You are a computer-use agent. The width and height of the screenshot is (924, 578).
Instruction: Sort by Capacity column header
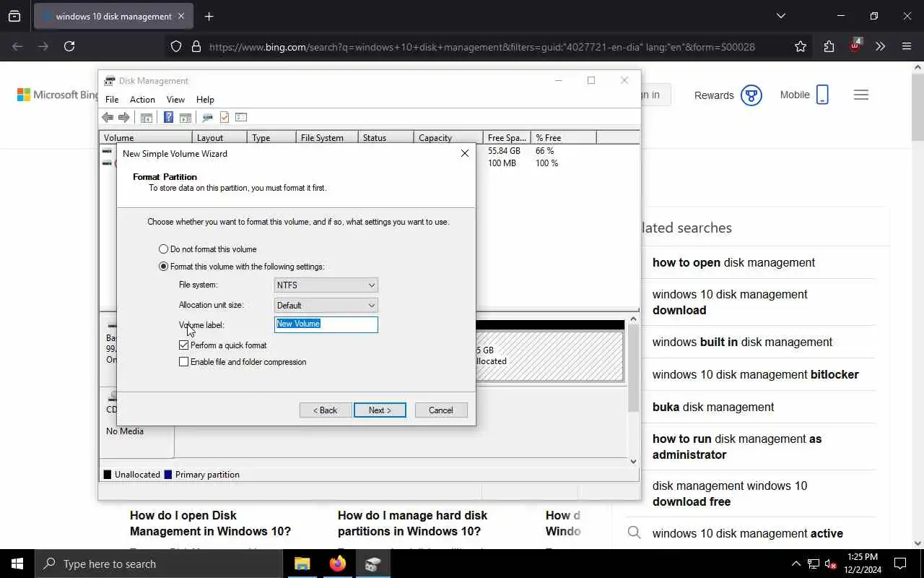pyautogui.click(x=448, y=138)
